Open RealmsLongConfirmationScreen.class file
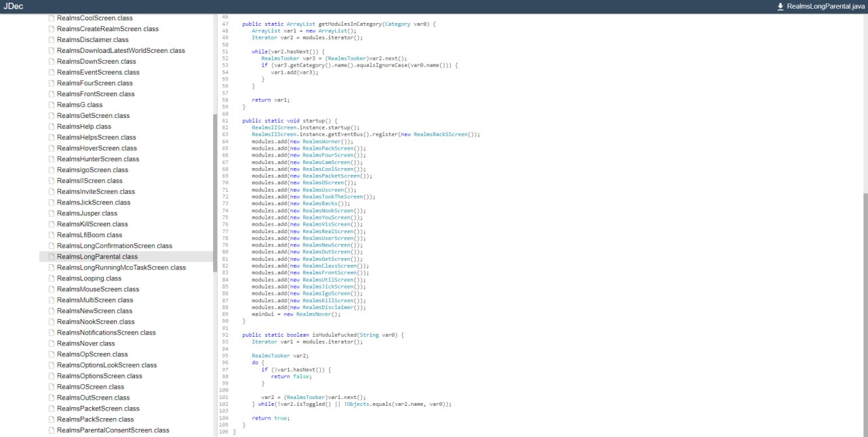 coord(115,246)
